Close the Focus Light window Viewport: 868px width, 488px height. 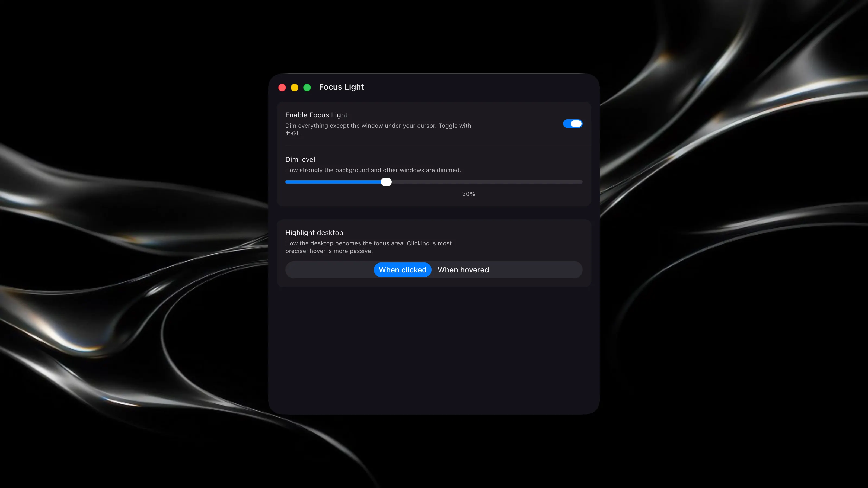point(282,88)
